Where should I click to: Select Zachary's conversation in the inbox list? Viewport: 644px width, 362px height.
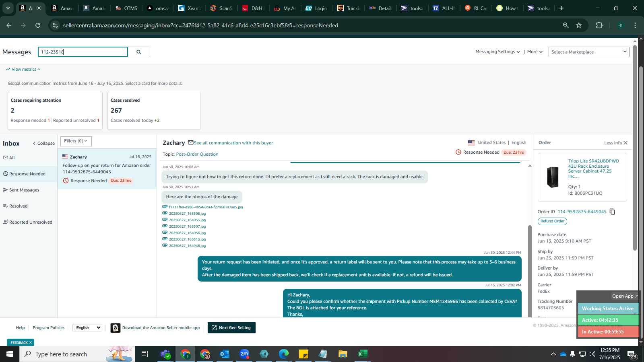(x=107, y=169)
